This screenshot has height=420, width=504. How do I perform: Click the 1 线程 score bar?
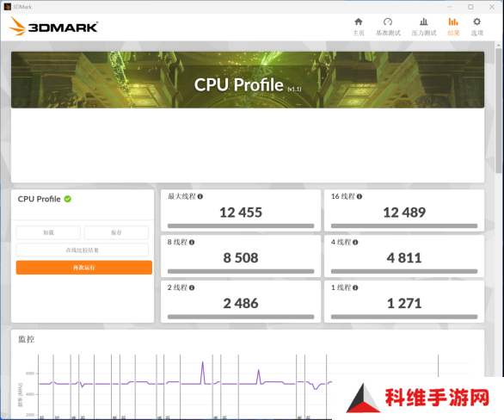[404, 317]
